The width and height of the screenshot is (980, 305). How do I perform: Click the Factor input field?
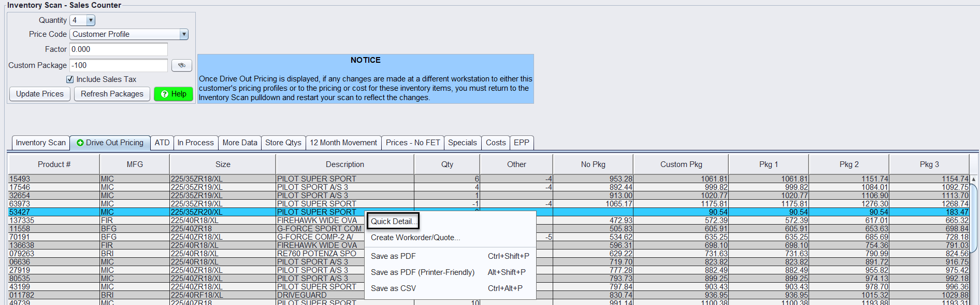pyautogui.click(x=119, y=49)
